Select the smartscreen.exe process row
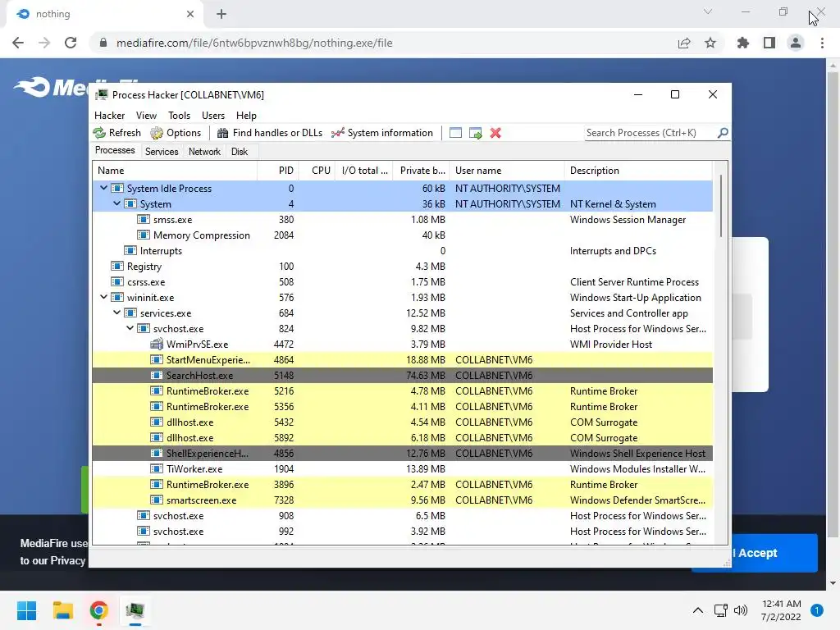The width and height of the screenshot is (840, 630). 402,500
